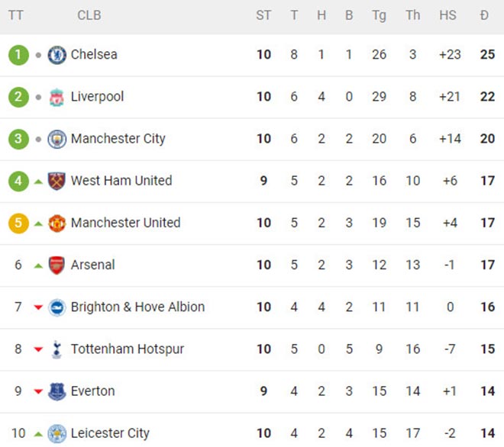Click the Brighton & Hove Albion crest
The height and width of the screenshot is (447, 504).
click(57, 307)
